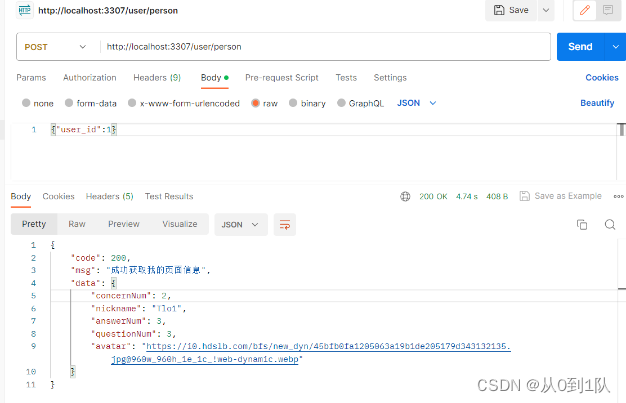Send the POST request
The height and width of the screenshot is (403, 626).
581,47
